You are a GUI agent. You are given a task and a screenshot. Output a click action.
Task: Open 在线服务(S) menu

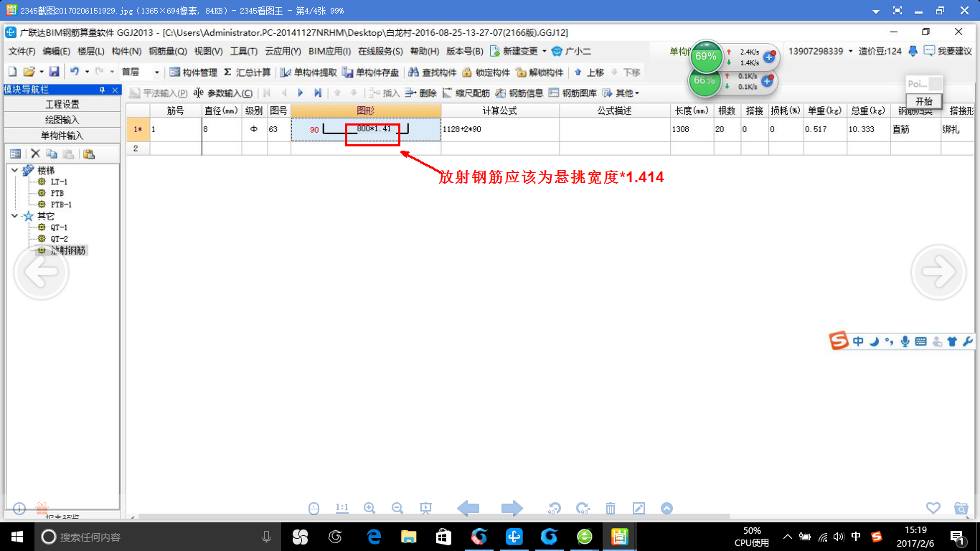click(x=380, y=52)
